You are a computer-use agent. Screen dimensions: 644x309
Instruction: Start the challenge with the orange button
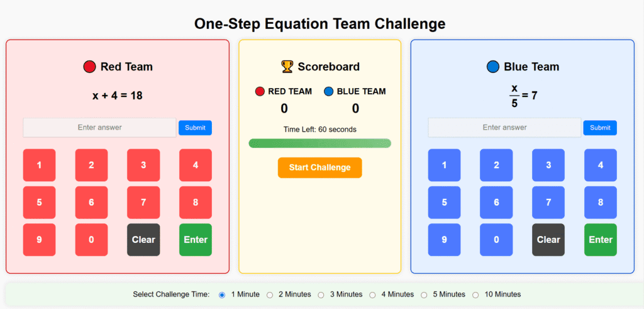pyautogui.click(x=319, y=167)
